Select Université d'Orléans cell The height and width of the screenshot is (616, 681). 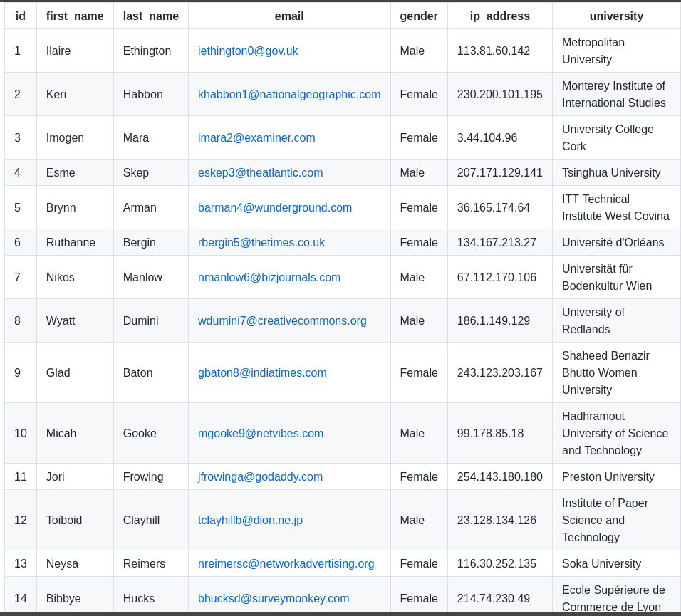[616, 242]
